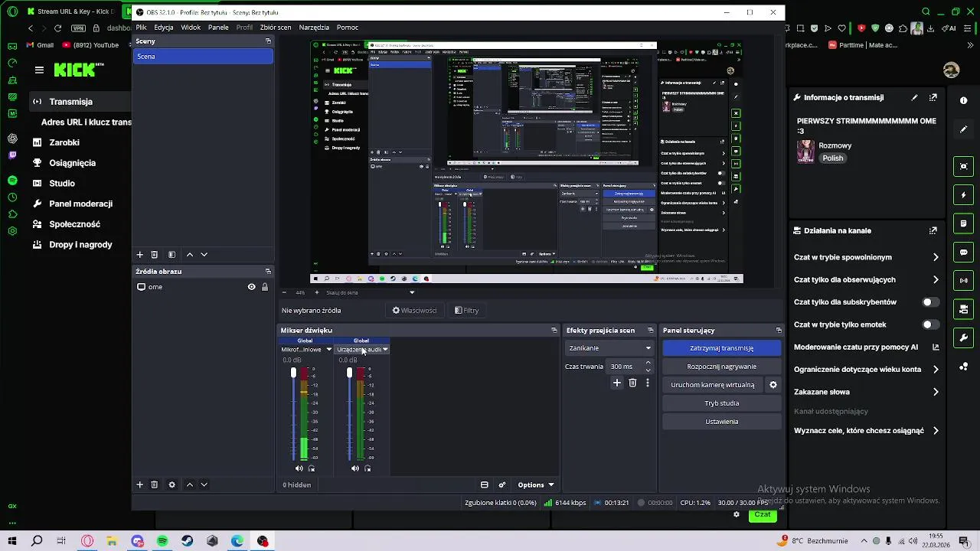Click Czas trwania 300 ms field
Image resolution: width=980 pixels, height=551 pixels.
626,367
